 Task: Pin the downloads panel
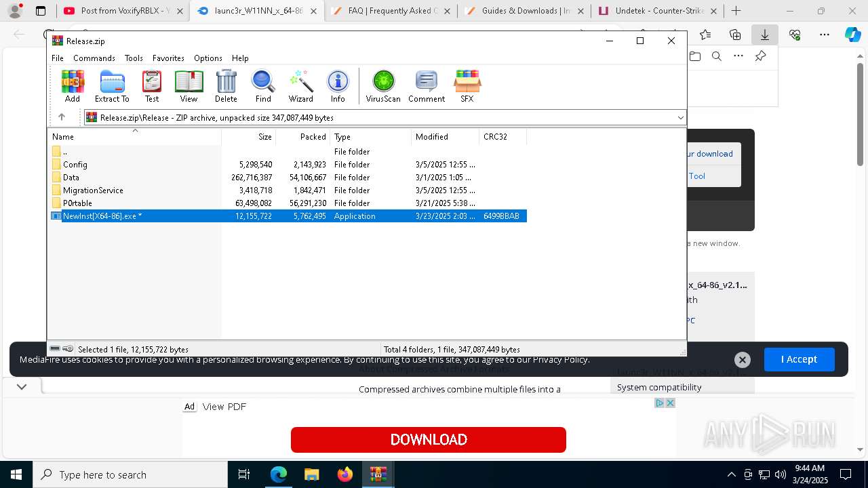[760, 56]
